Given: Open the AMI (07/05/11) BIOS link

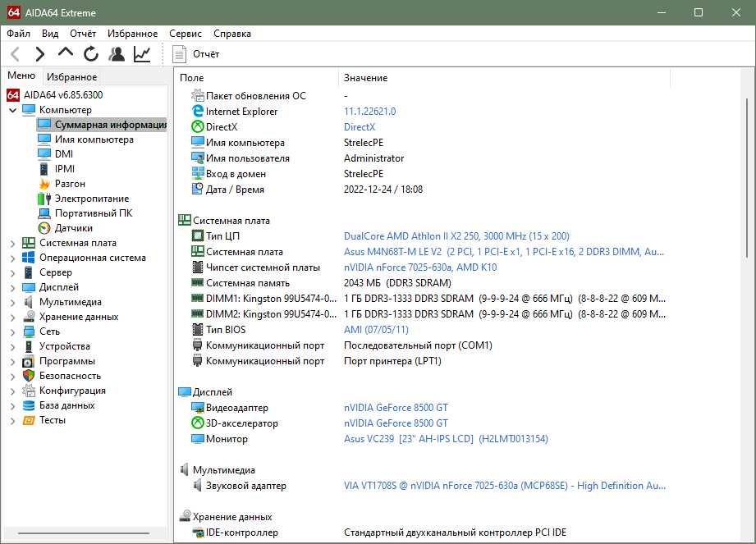Looking at the screenshot, I should coord(376,330).
